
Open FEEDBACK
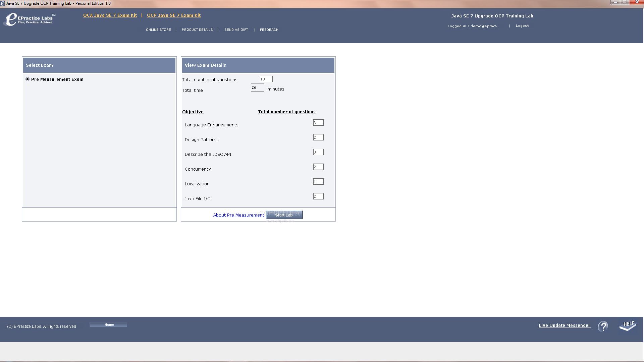pyautogui.click(x=269, y=30)
